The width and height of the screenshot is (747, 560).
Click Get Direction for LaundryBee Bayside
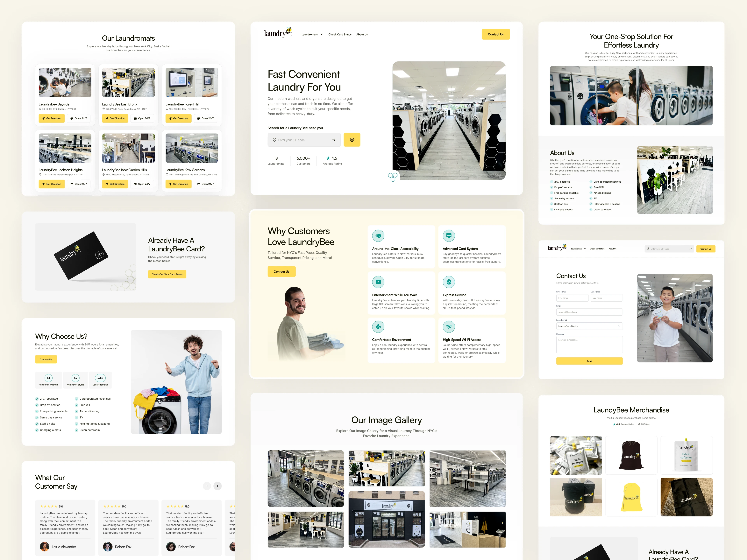point(51,118)
